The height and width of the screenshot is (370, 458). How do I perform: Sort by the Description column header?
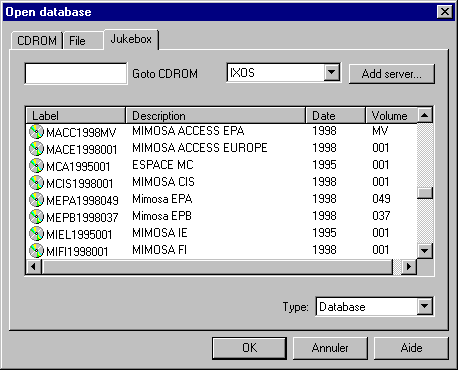(x=216, y=116)
